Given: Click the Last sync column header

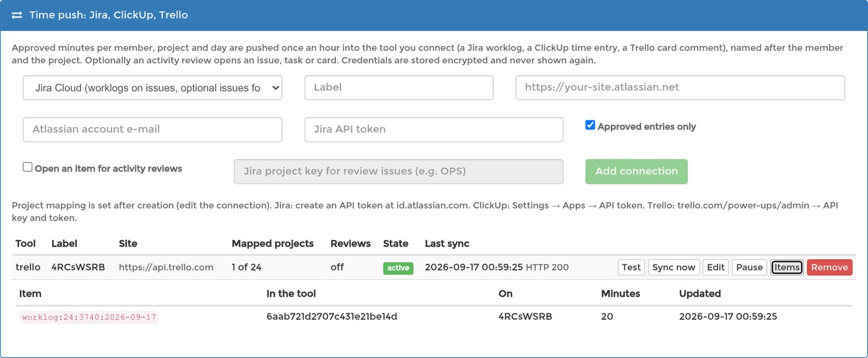Looking at the screenshot, I should 447,243.
